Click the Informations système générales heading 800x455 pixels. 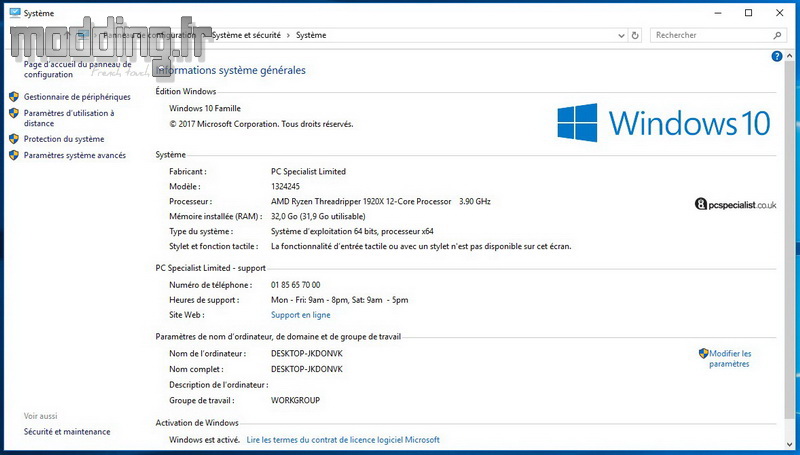tap(231, 70)
